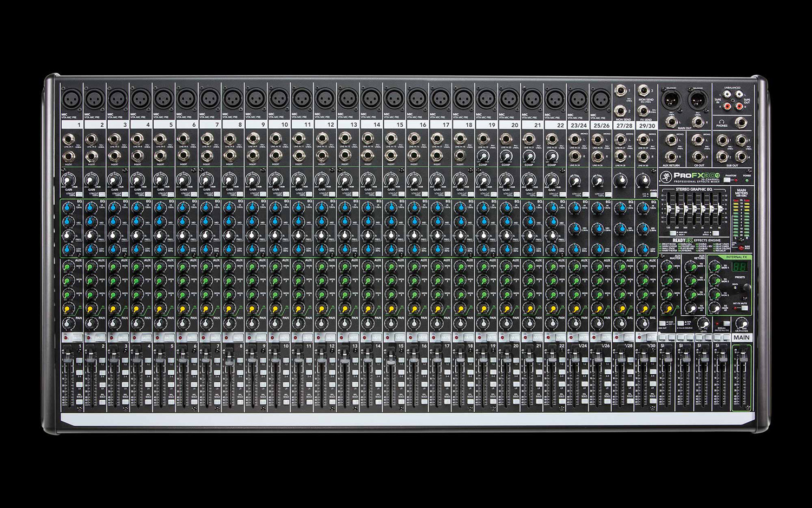Click the Aux Return TO MON 1 knob

[692, 266]
